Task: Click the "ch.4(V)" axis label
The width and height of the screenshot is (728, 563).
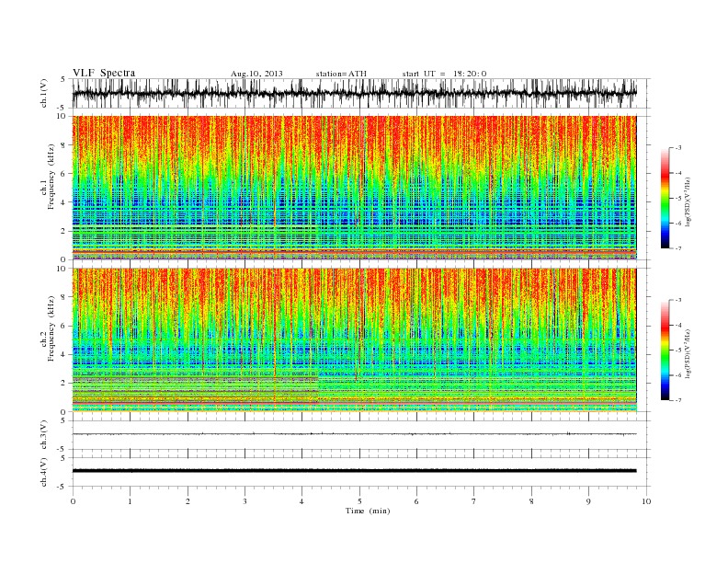Action: pyautogui.click(x=44, y=472)
